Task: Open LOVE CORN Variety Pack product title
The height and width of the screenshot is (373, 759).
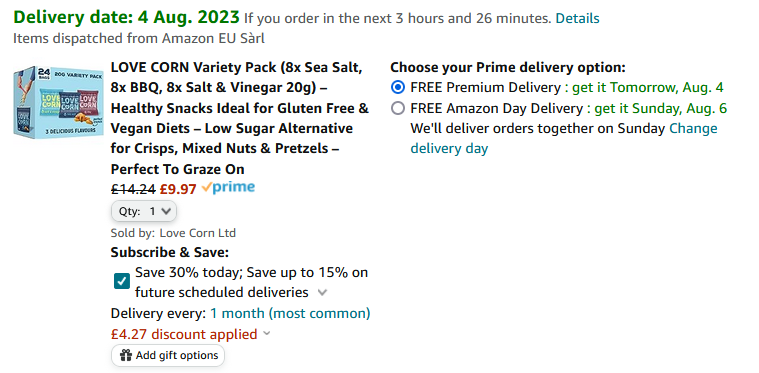Action: 240,118
